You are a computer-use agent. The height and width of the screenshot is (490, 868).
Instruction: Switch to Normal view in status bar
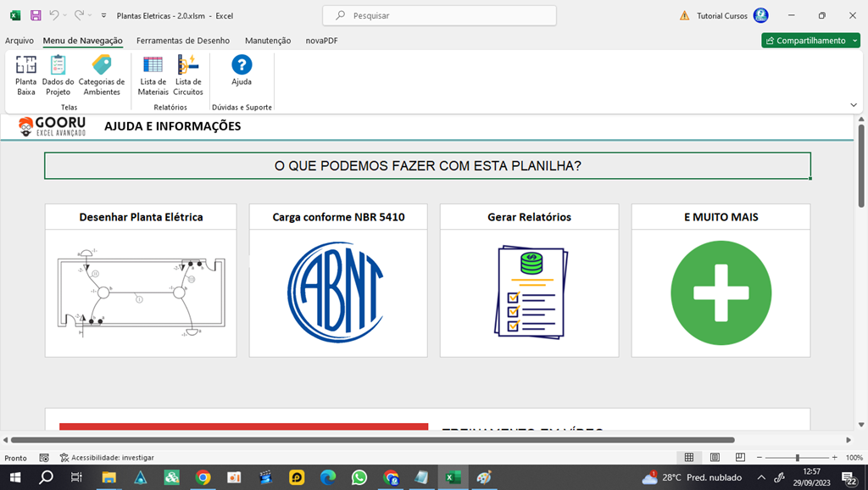[x=689, y=457]
